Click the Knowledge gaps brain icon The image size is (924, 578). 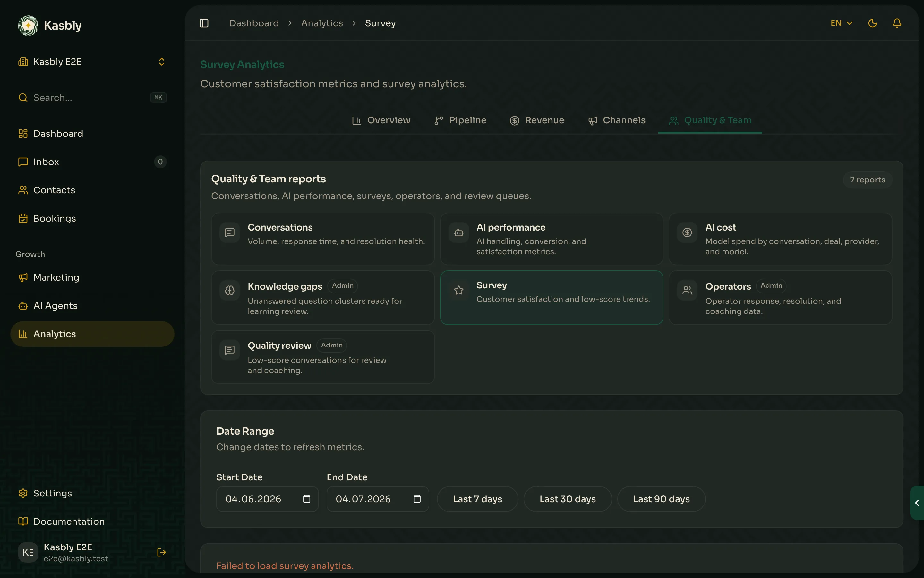click(x=229, y=291)
